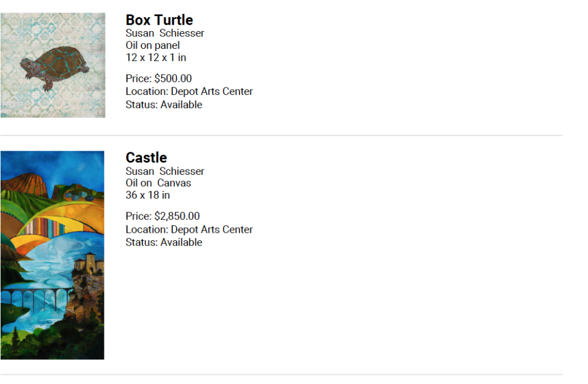Click the 36 x 18 in dimensions
Viewport: 588px width, 384px height.
tap(148, 195)
